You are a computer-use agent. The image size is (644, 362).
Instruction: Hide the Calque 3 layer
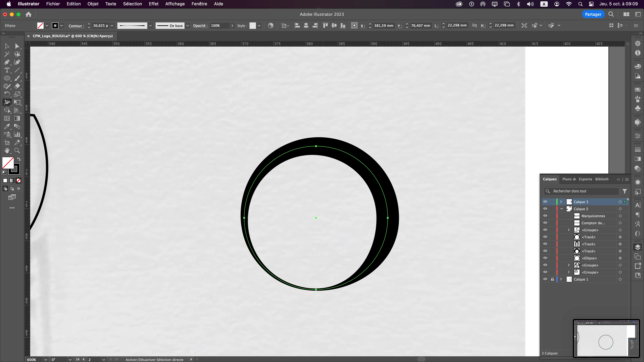pos(545,202)
